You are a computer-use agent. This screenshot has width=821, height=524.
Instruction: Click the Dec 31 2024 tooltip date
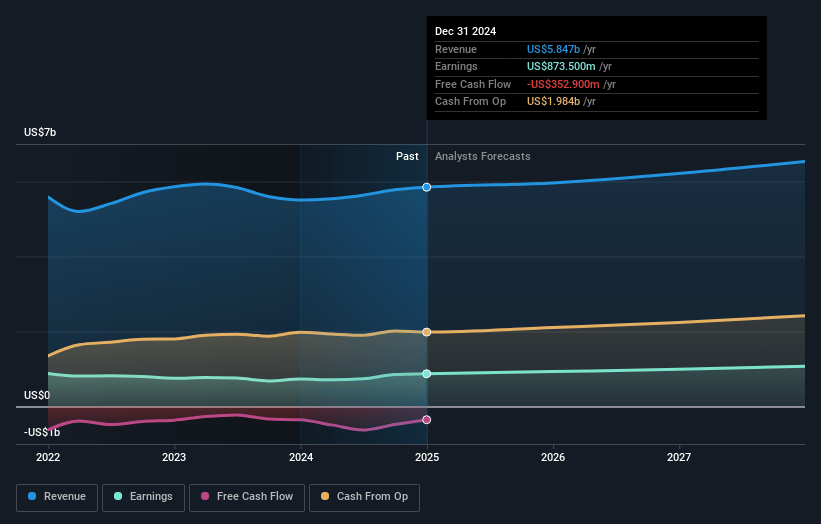point(465,31)
